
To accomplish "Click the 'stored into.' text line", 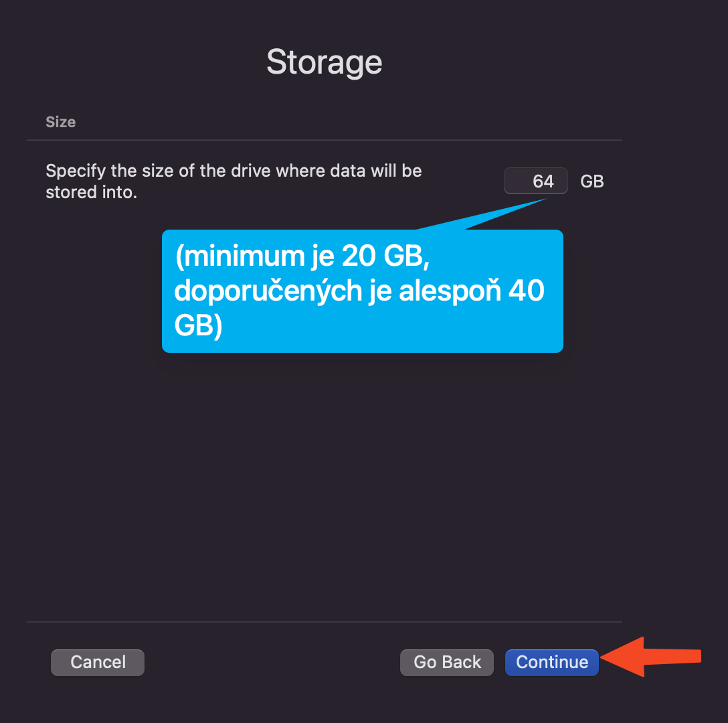I will click(x=92, y=192).
